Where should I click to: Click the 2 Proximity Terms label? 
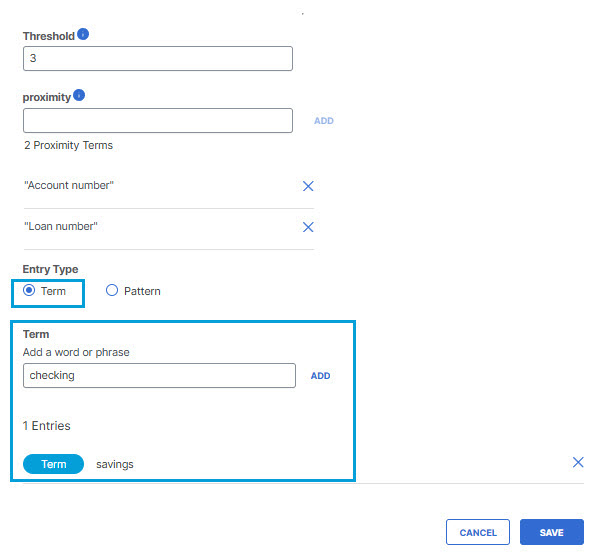69,146
